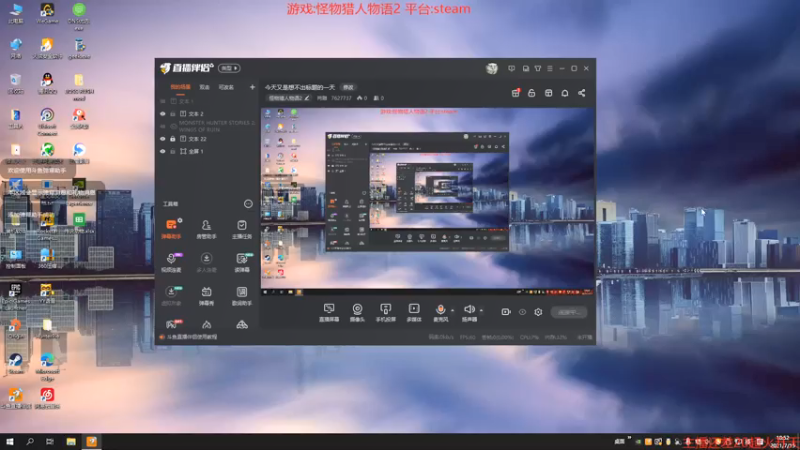Click the start streaming button

(569, 312)
